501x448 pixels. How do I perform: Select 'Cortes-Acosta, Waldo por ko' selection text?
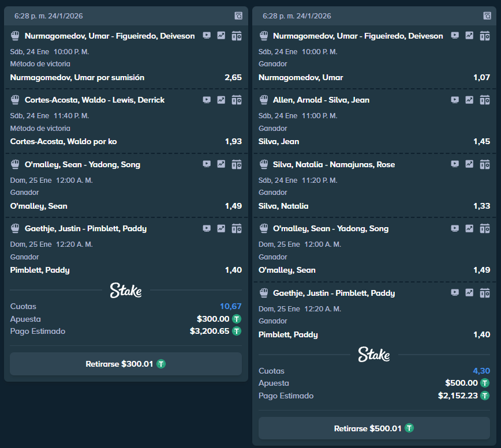[63, 142]
